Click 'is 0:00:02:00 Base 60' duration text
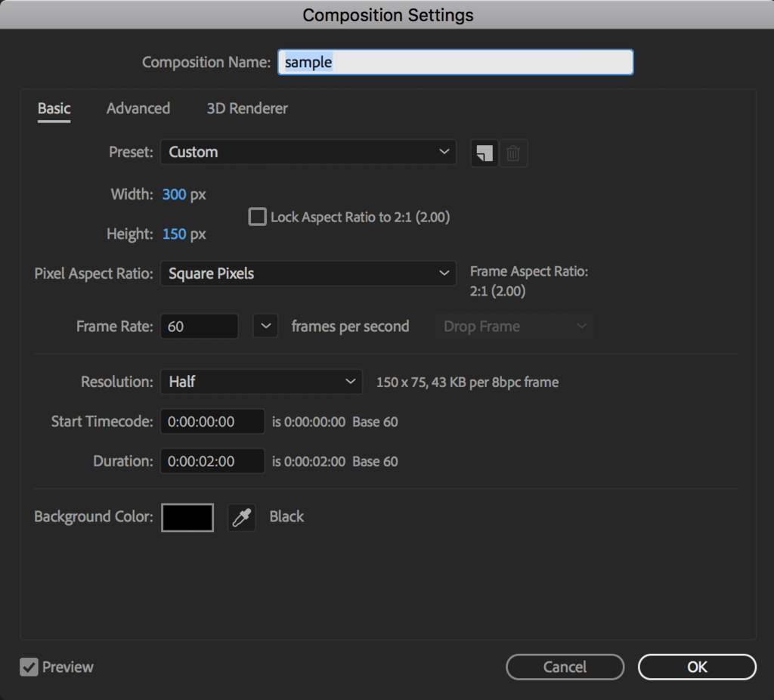Screen dimensions: 774x700 [335, 462]
